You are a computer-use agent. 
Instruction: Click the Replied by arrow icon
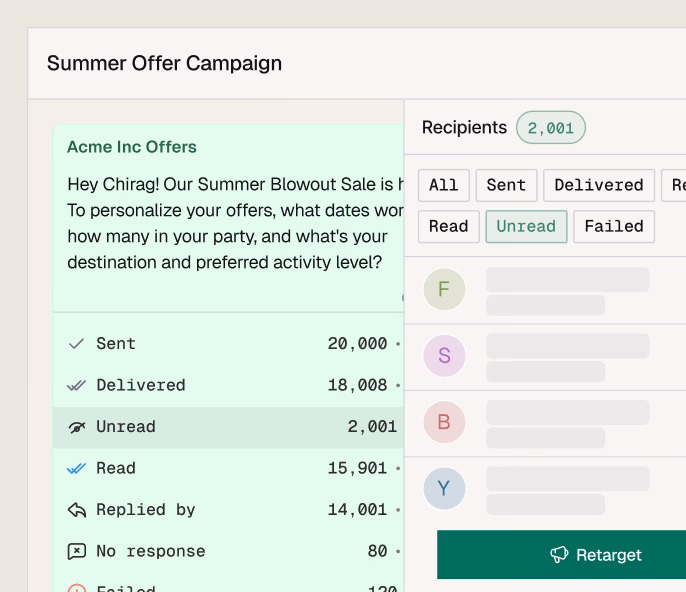click(76, 510)
